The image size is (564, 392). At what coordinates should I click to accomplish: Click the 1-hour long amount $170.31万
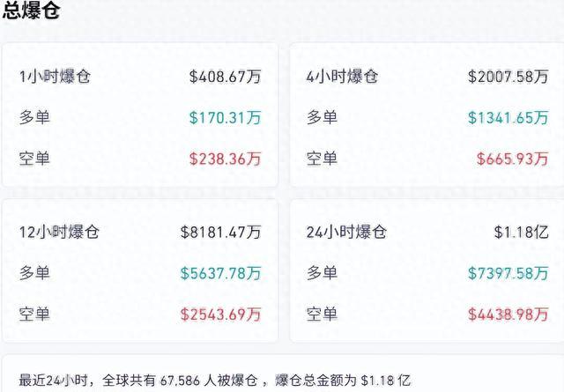coord(225,117)
